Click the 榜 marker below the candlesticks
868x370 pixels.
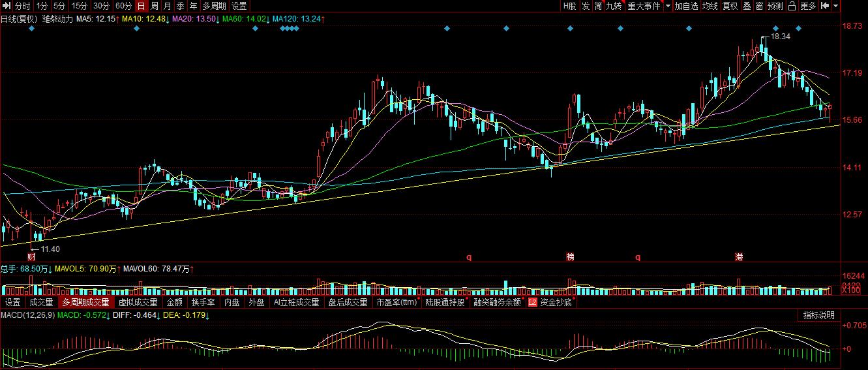coord(571,256)
